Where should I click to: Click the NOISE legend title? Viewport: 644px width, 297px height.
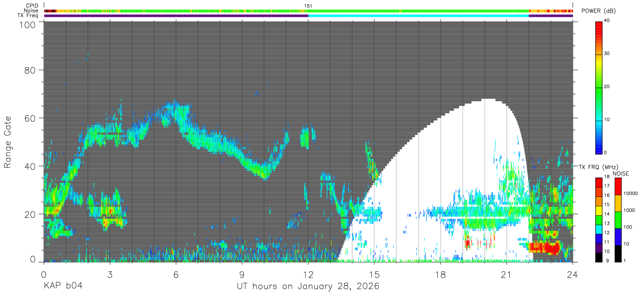[x=621, y=173]
